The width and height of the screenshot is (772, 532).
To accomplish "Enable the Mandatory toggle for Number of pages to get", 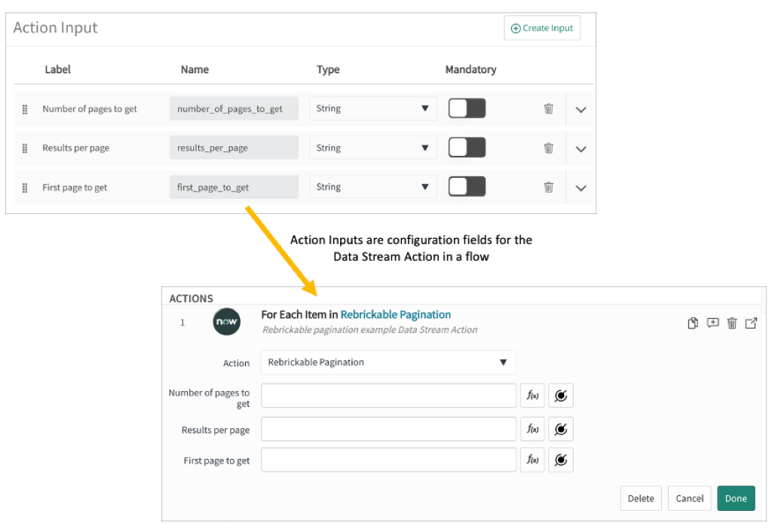I will [x=467, y=108].
